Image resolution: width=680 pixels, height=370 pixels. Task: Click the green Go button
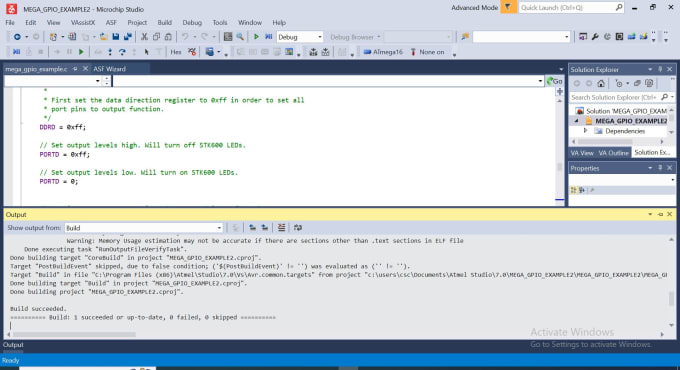[x=555, y=81]
